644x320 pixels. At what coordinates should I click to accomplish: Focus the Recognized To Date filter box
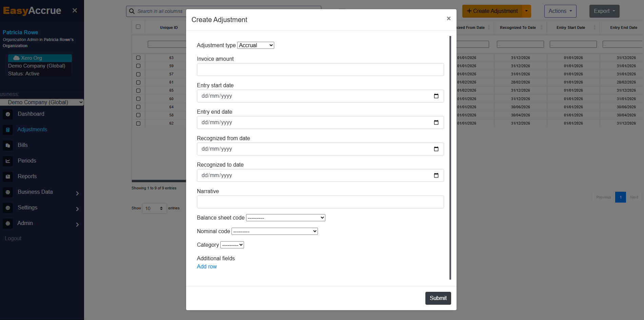[x=520, y=44]
